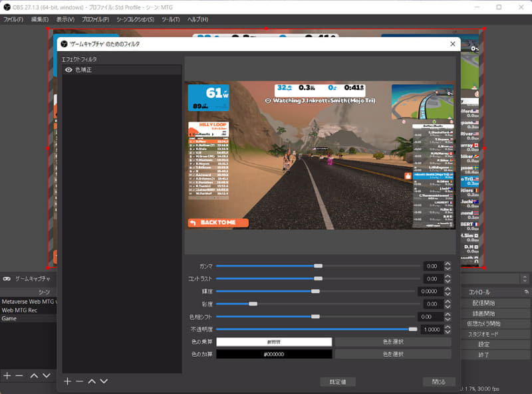Click the 輝度 value field
Image resolution: width=532 pixels, height=394 pixels.
click(430, 291)
